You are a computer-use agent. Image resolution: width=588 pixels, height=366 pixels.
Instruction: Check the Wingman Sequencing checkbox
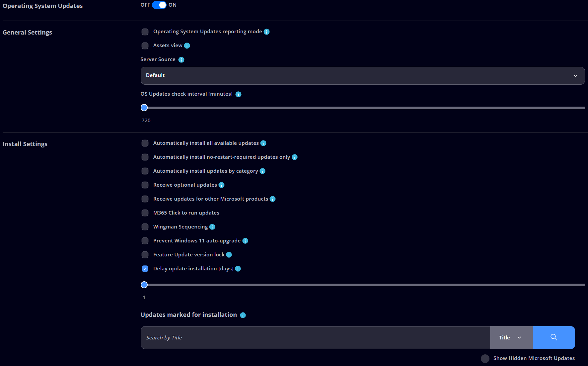pyautogui.click(x=145, y=227)
